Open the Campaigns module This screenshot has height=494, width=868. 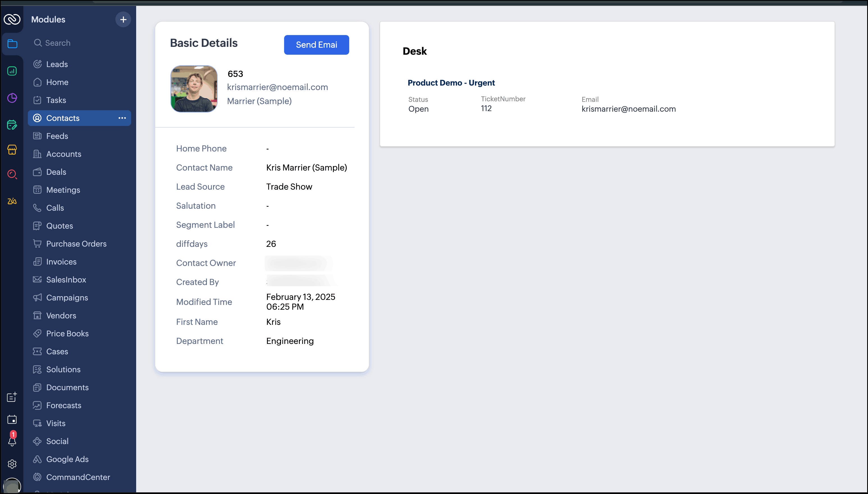[67, 298]
